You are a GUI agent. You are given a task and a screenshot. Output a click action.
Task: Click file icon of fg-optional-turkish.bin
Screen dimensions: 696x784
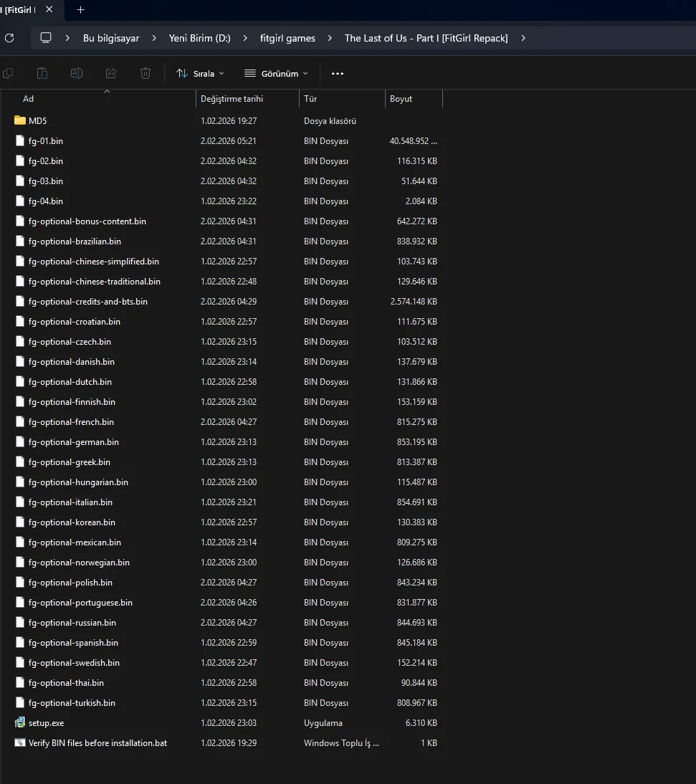20,702
